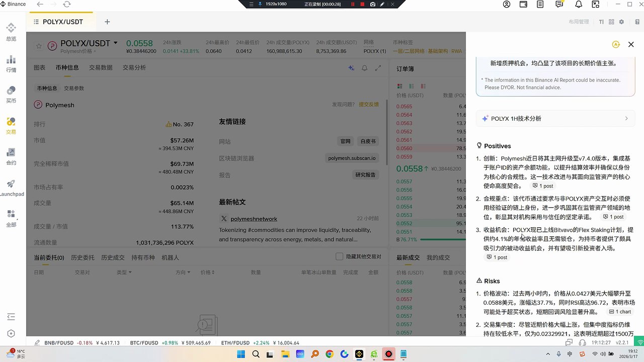Open Windows Start menu
The width and height of the screenshot is (644, 362).
point(242,354)
